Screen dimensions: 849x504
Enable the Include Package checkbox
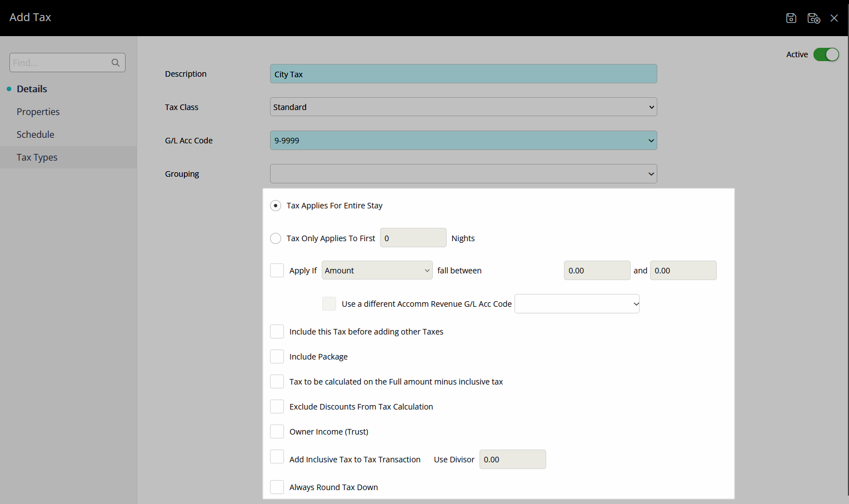point(277,356)
